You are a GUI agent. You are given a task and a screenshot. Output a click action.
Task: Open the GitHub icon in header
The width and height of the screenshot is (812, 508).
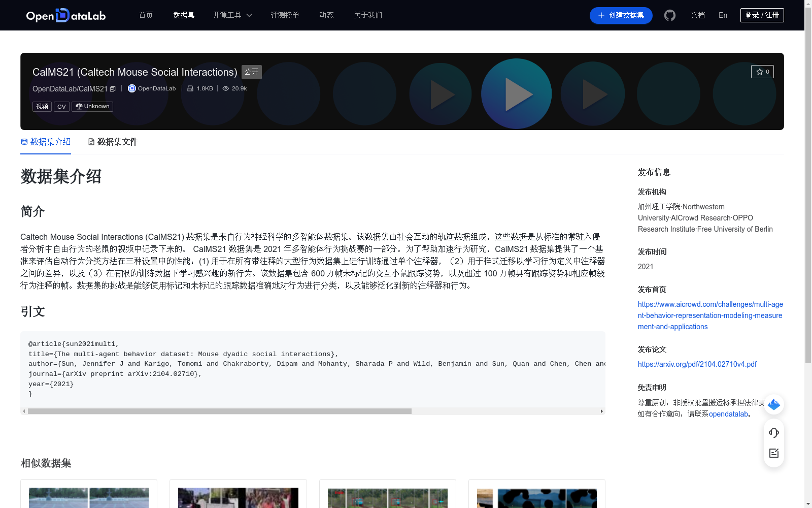point(670,15)
